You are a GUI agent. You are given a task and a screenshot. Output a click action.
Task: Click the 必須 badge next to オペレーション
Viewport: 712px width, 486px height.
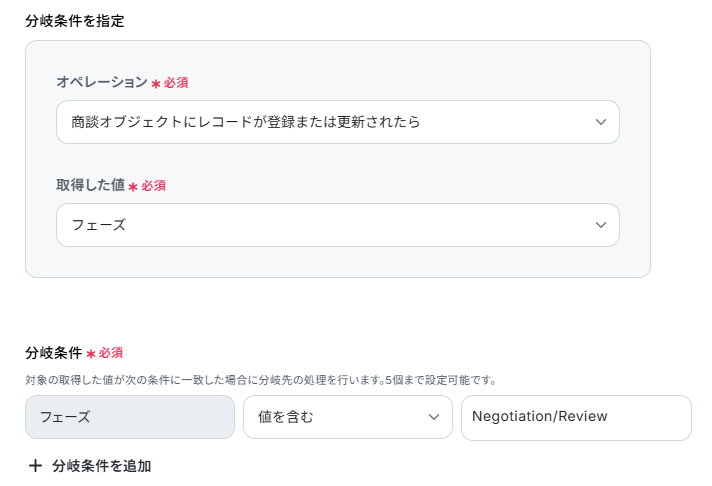pos(176,83)
